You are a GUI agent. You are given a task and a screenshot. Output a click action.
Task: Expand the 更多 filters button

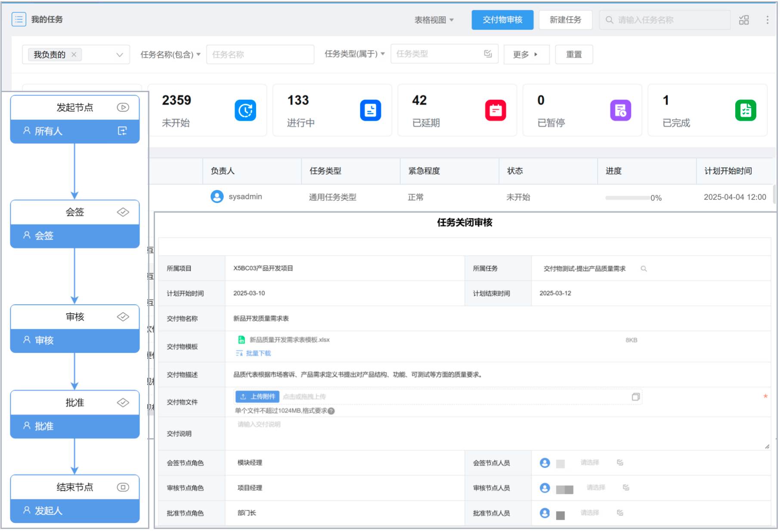pyautogui.click(x=526, y=55)
